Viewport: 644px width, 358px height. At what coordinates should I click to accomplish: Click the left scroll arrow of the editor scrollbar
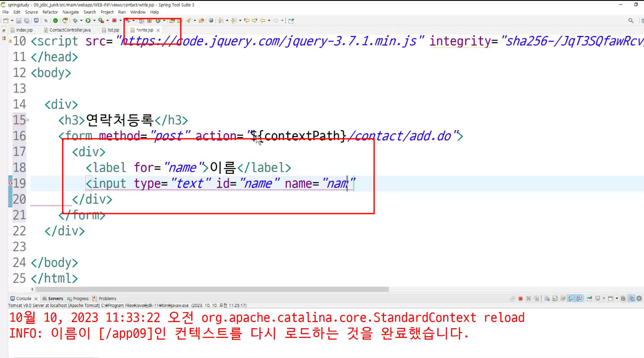(x=32, y=289)
